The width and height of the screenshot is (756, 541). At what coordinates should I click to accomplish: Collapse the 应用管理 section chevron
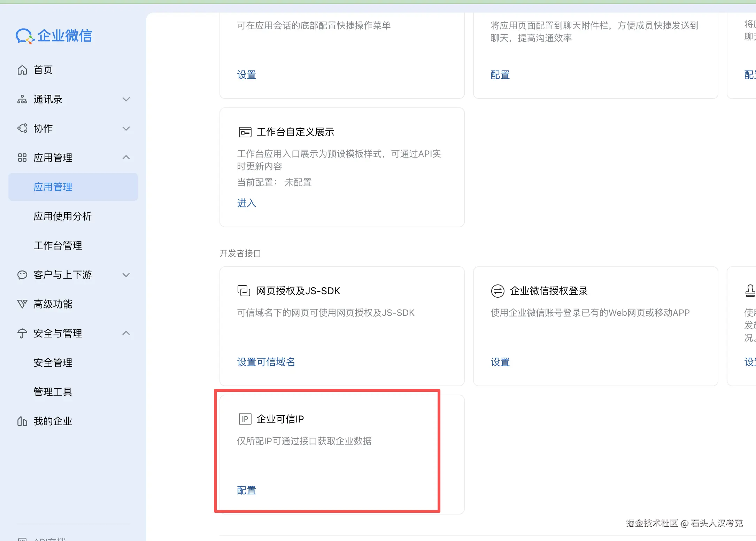126,158
